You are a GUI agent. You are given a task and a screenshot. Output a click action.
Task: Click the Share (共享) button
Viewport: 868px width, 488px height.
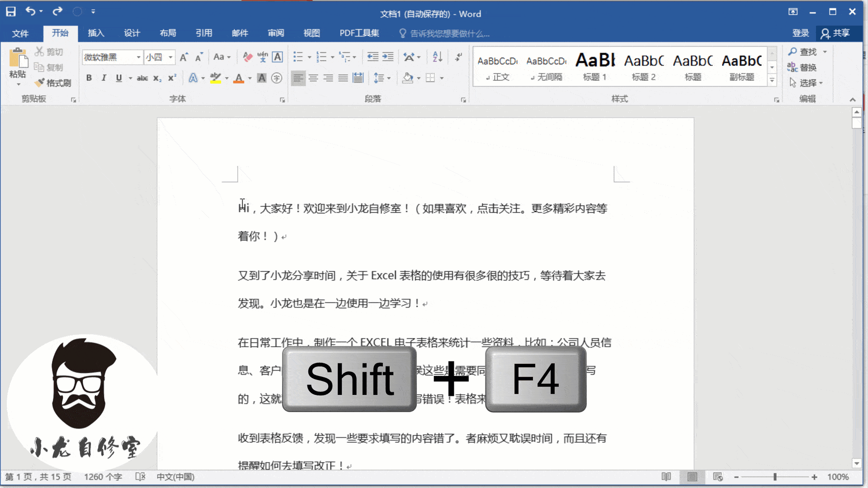coord(835,33)
